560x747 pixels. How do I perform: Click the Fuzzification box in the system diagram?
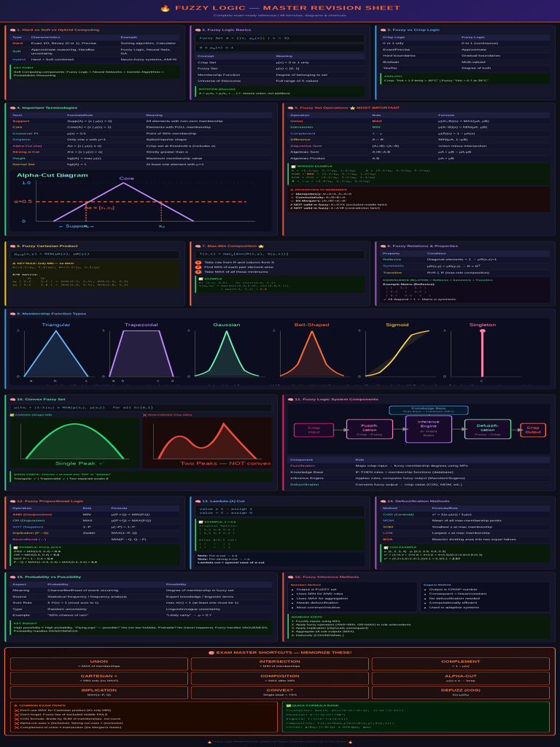[x=370, y=429]
